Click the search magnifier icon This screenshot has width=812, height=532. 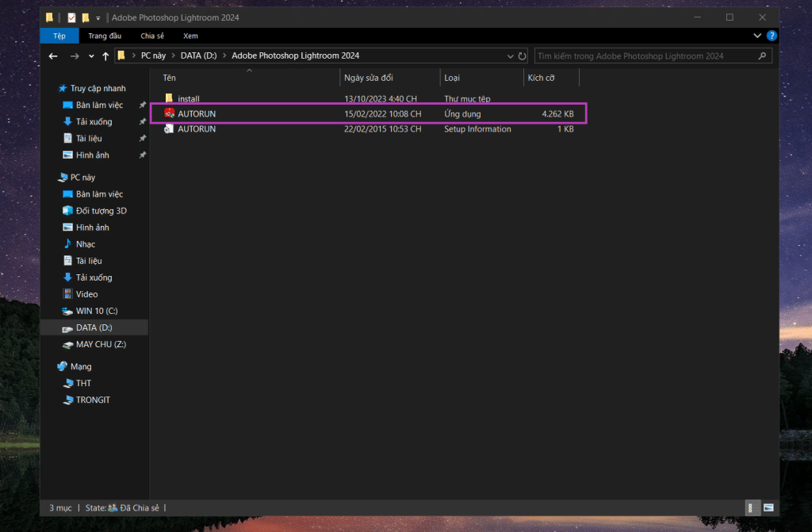coord(762,56)
